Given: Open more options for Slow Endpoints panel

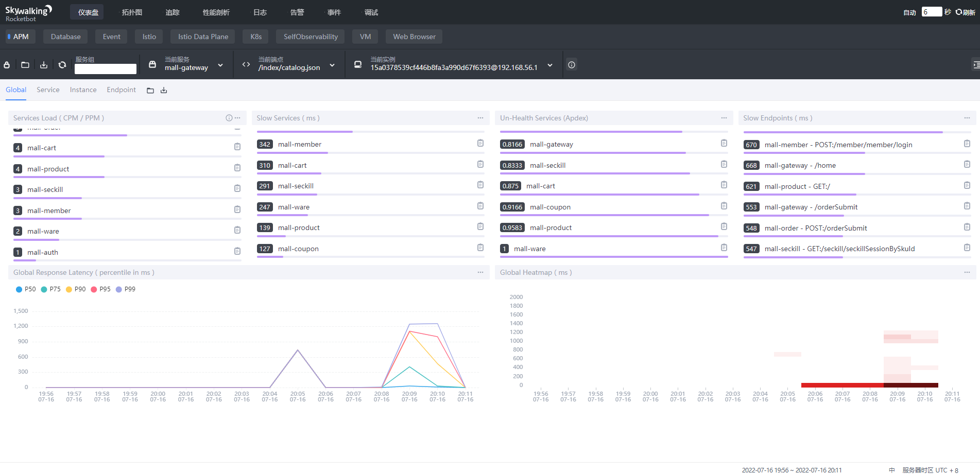Looking at the screenshot, I should [x=967, y=118].
